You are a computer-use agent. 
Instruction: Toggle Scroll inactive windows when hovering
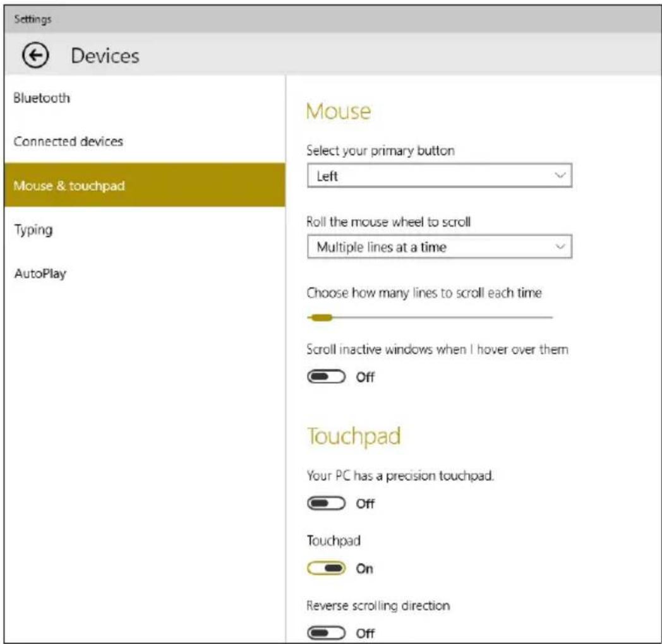click(x=326, y=376)
